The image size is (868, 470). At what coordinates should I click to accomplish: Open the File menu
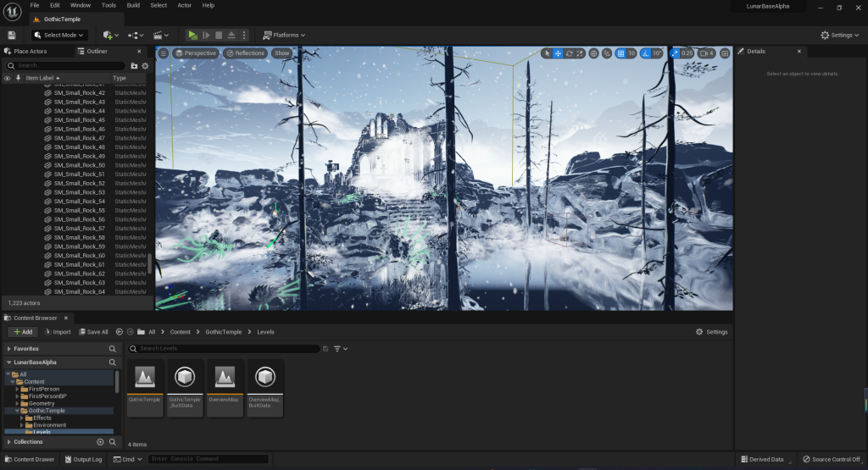click(x=34, y=5)
